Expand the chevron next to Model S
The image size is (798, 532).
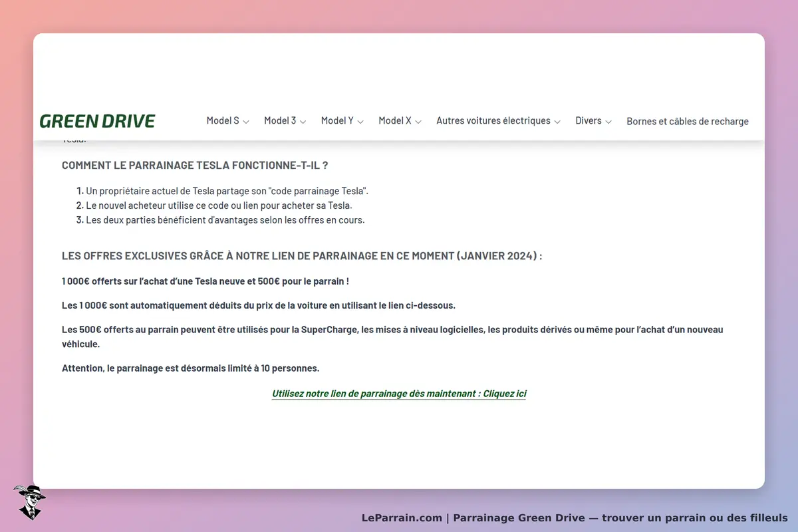(245, 122)
